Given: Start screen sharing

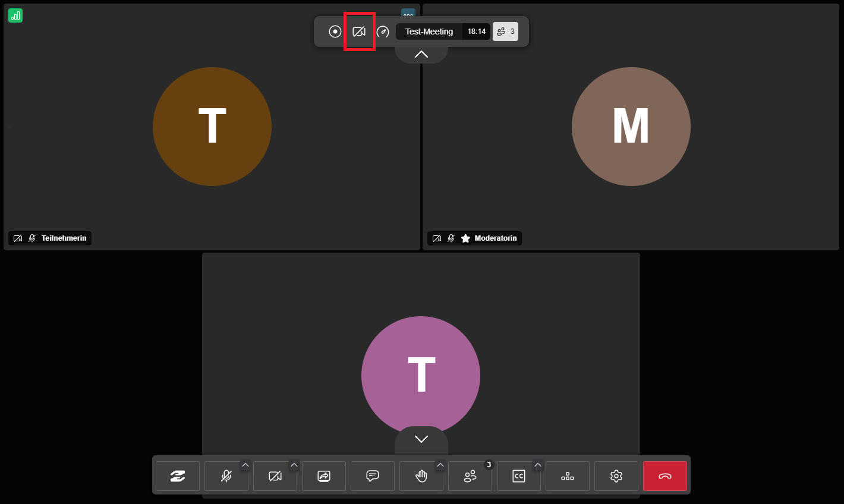Looking at the screenshot, I should coord(324,476).
